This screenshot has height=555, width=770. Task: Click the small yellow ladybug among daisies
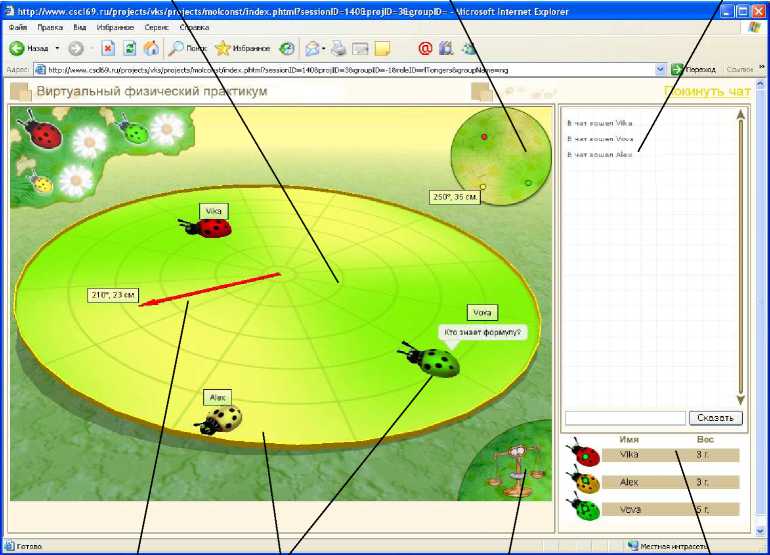pos(39,182)
